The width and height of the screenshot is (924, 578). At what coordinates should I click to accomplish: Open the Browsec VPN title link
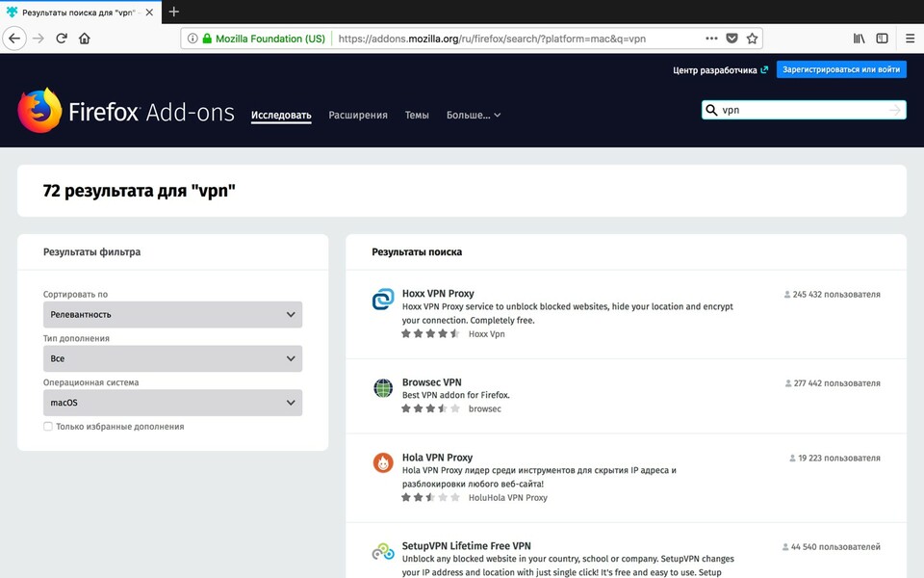coord(431,382)
